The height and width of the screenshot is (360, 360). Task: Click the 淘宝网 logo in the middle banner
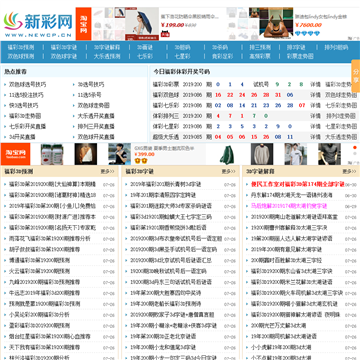15,154
